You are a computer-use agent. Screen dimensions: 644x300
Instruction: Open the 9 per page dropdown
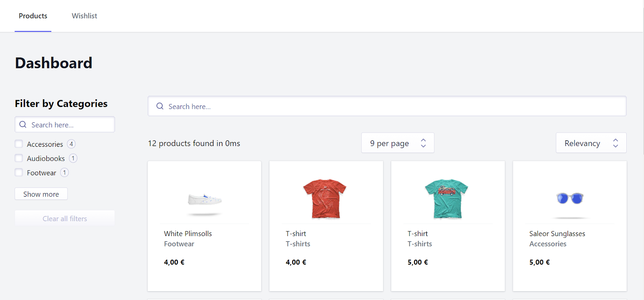(390, 143)
